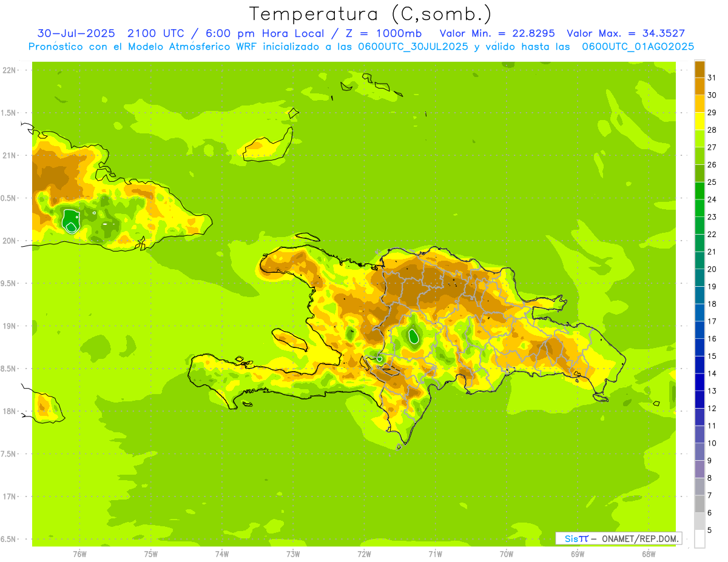
Task: Click the "69W" longitude axis label
Action: click(578, 554)
